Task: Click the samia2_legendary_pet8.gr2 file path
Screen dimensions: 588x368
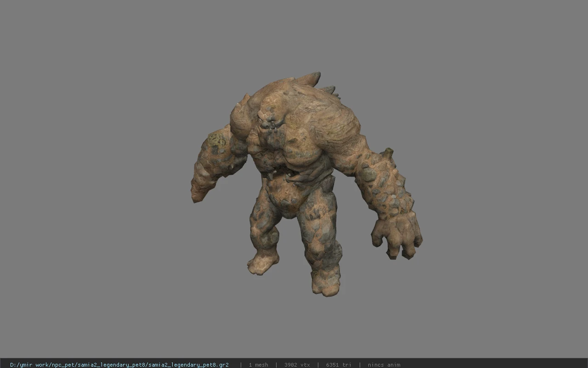Action: (119, 365)
